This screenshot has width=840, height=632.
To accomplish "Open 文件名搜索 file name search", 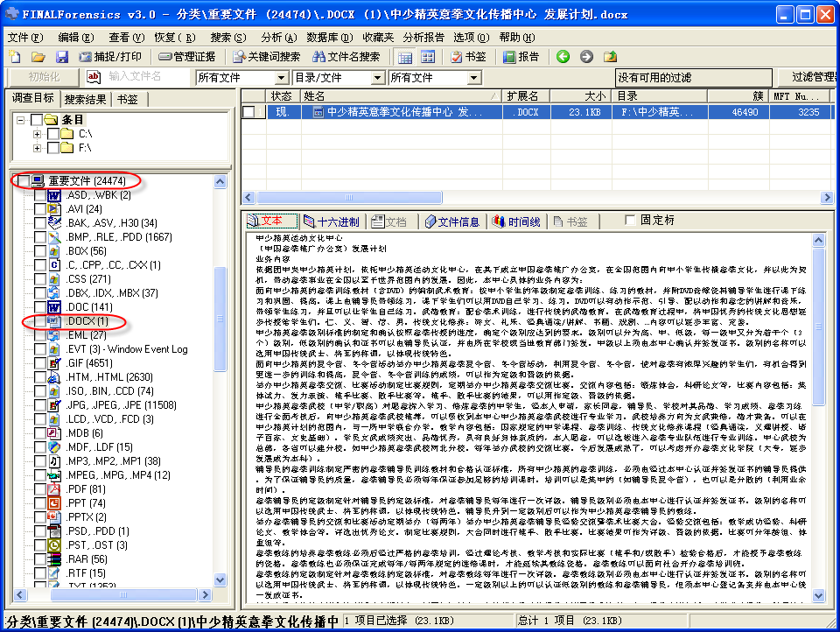I will click(x=346, y=56).
